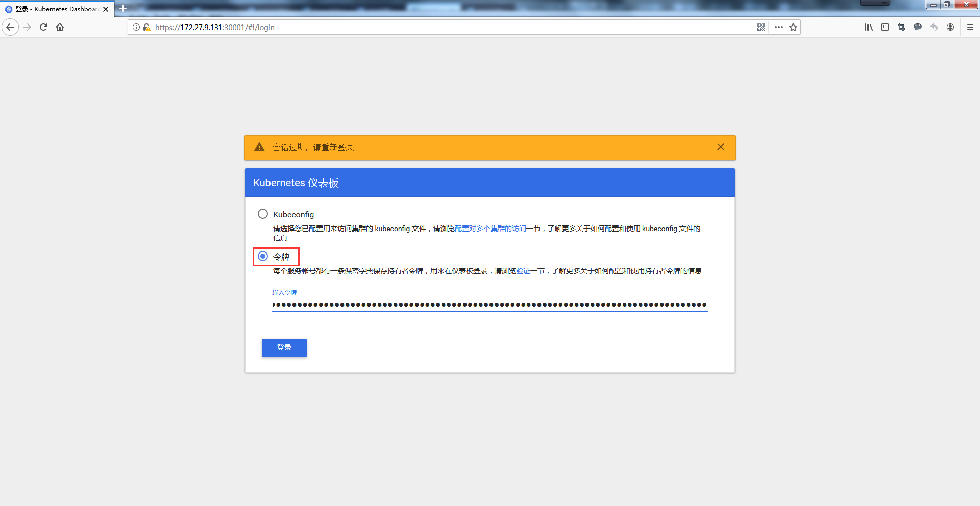This screenshot has height=506, width=980.
Task: Open the chat feedback icon
Action: pos(918,27)
